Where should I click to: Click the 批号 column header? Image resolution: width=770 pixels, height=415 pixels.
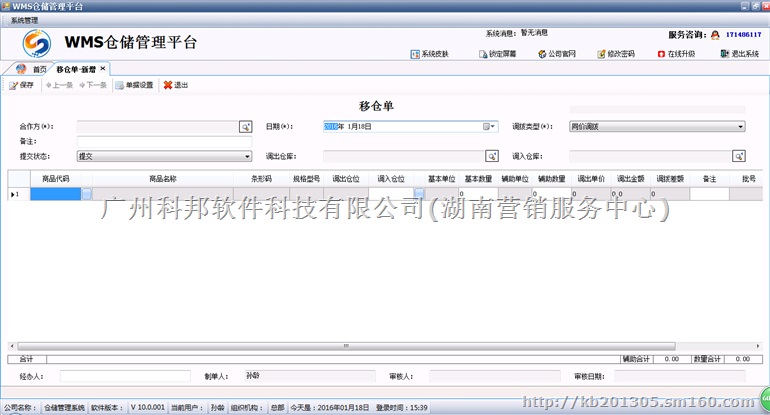pyautogui.click(x=749, y=179)
